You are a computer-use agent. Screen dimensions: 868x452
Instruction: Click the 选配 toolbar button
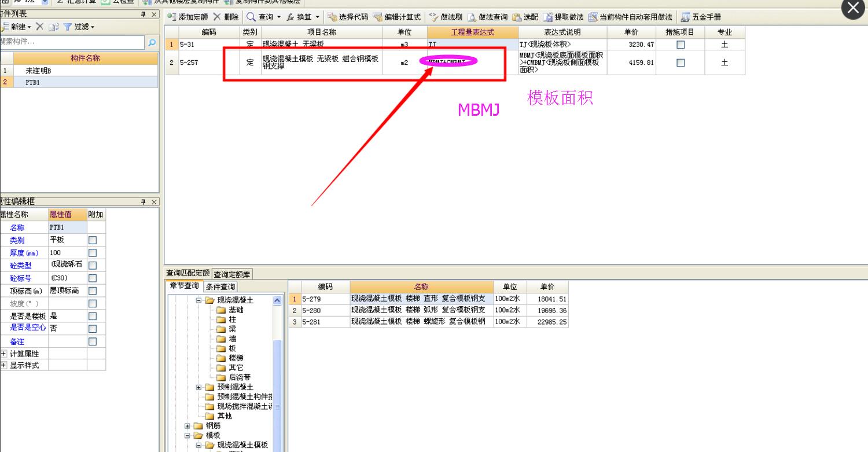coord(525,17)
